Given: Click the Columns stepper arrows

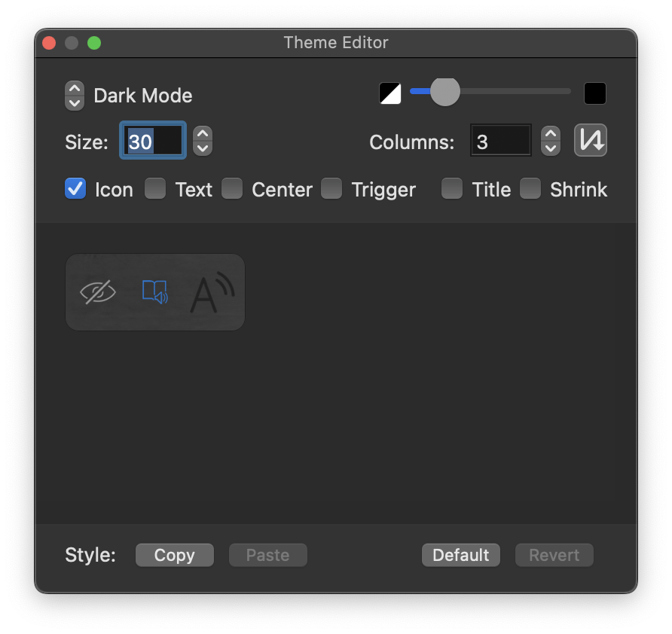Looking at the screenshot, I should click(x=551, y=141).
